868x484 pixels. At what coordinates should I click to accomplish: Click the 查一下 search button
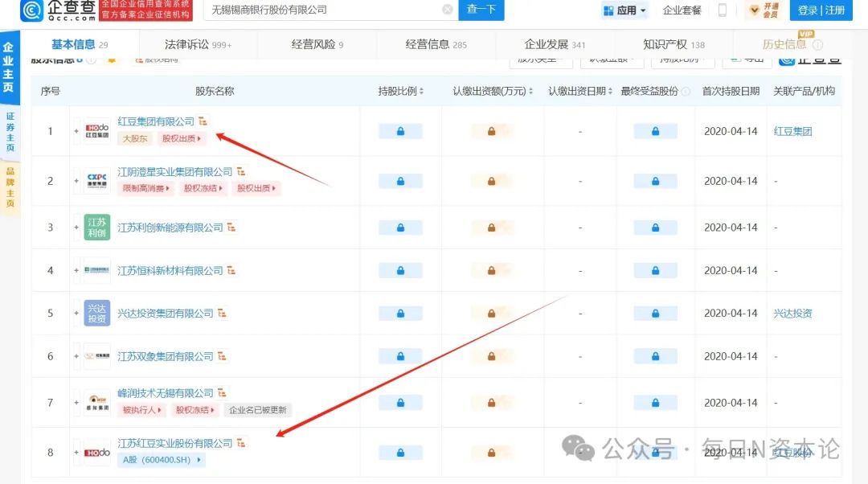click(x=481, y=10)
